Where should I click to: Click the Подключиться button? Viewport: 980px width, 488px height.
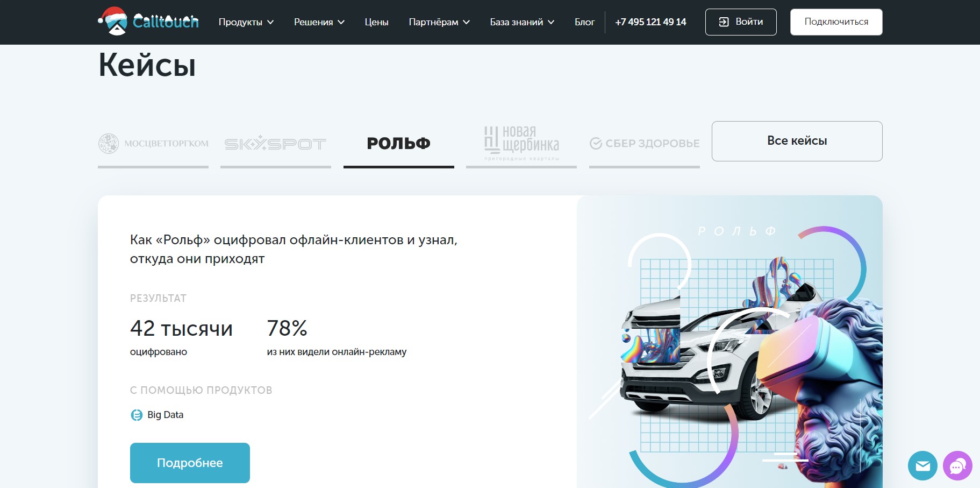pyautogui.click(x=836, y=22)
